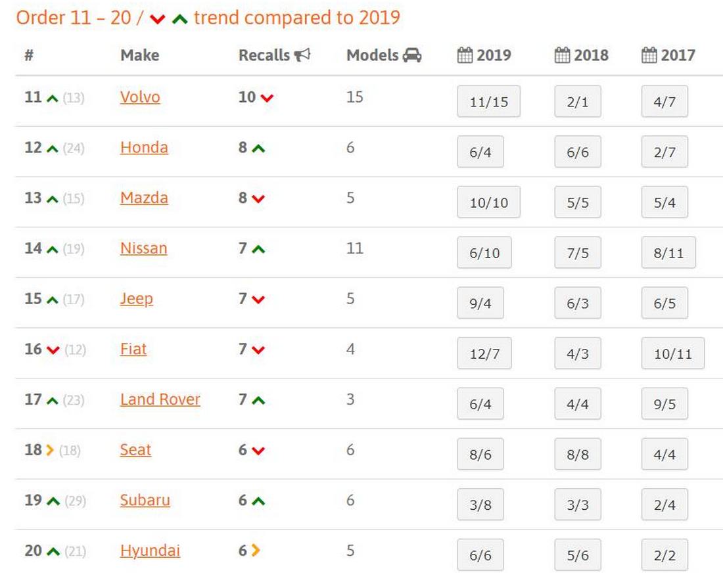Click car icon in Models header

click(x=412, y=55)
